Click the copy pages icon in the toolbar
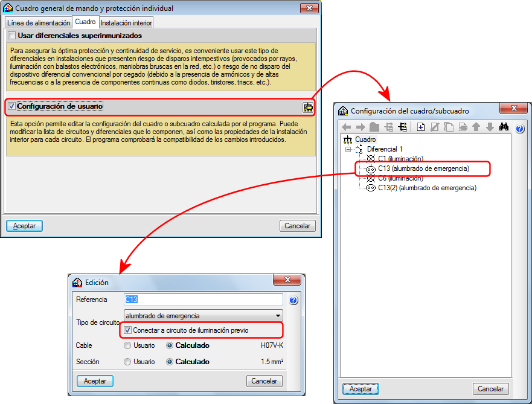Screen dimensions: 532x404 point(449,127)
